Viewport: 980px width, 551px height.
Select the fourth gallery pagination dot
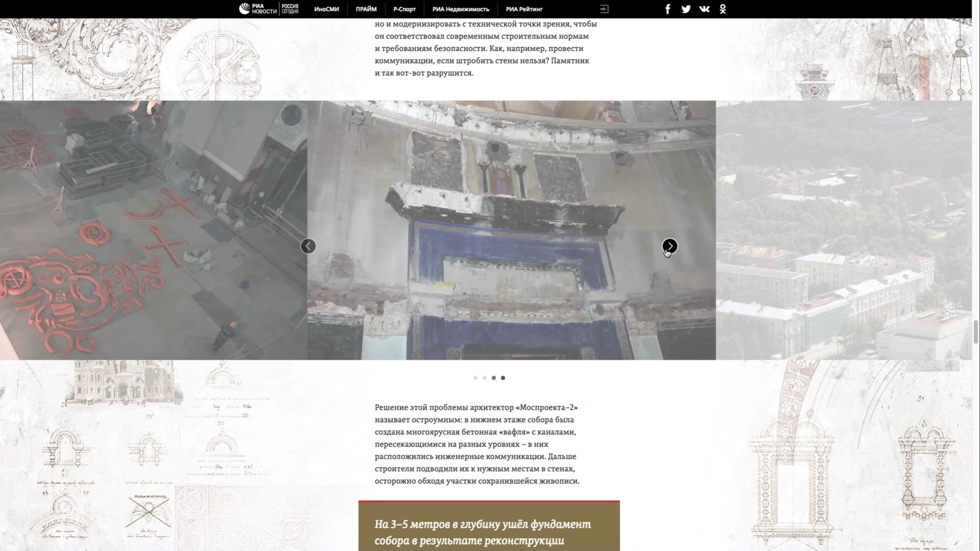503,378
